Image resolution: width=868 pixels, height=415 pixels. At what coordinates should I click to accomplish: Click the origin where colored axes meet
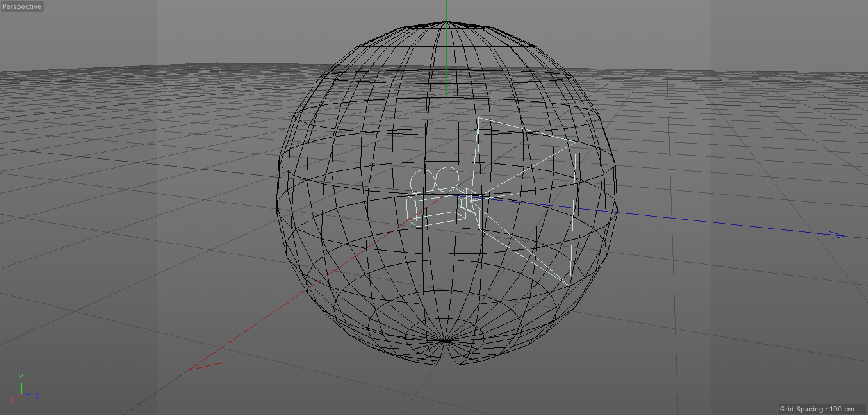pyautogui.click(x=446, y=195)
